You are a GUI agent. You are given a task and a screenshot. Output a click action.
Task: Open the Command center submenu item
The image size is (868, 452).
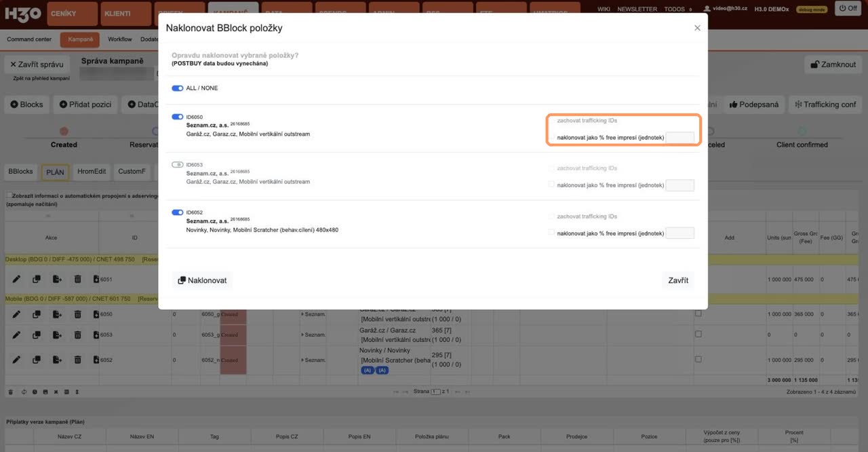click(x=29, y=39)
